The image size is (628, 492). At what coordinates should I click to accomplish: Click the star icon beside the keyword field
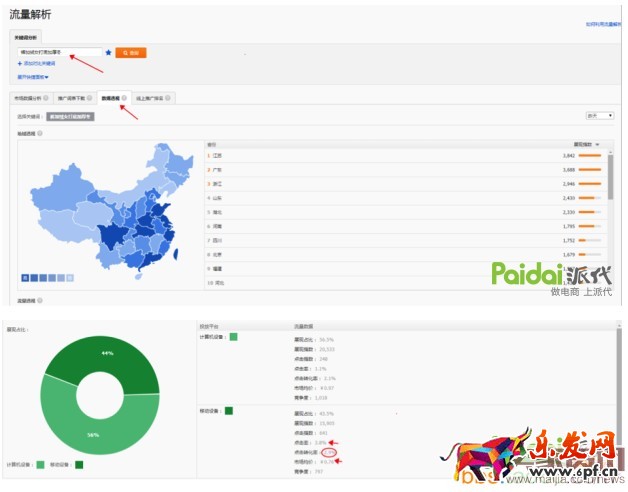108,52
